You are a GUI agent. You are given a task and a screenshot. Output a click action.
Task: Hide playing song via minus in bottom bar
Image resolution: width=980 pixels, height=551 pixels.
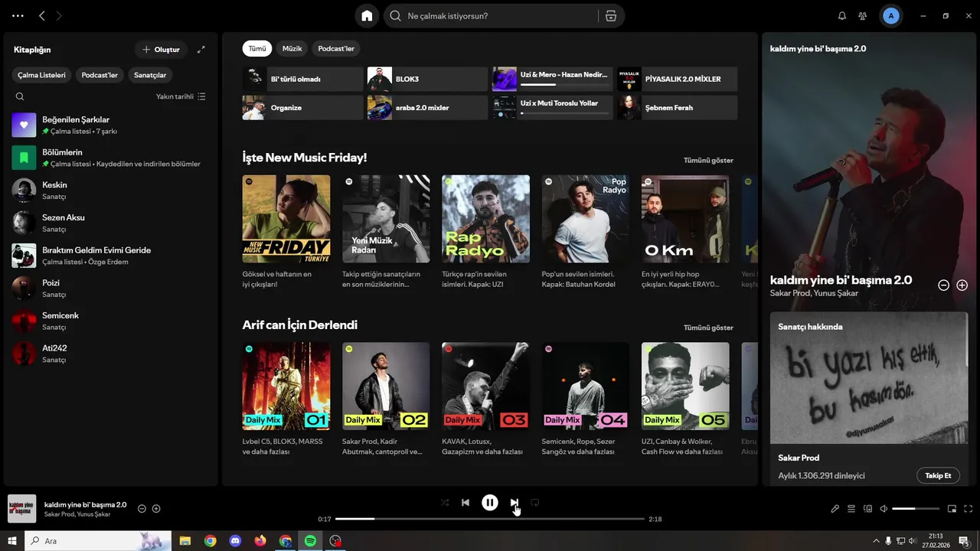point(142,508)
